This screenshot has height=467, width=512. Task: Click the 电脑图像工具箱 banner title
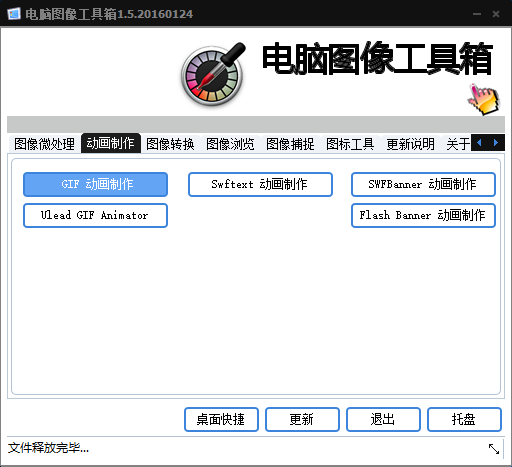tap(377, 59)
